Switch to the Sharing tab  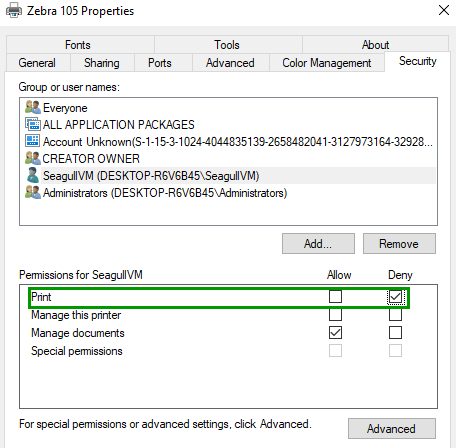pos(102,63)
